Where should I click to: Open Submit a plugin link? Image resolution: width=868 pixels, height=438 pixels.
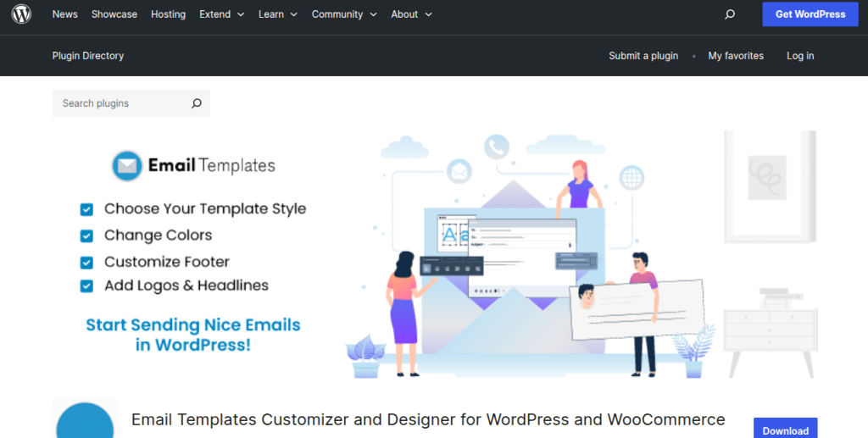tap(643, 56)
